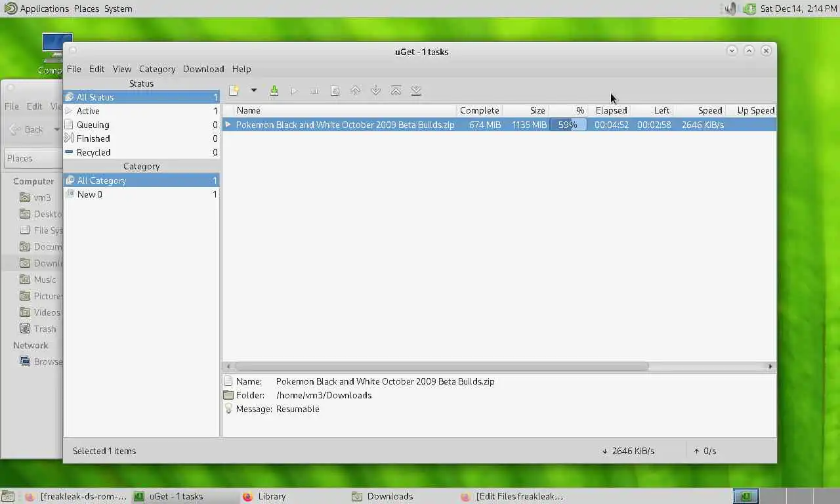Click the 59% progress bar cell
The height and width of the screenshot is (504, 840).
coord(568,125)
